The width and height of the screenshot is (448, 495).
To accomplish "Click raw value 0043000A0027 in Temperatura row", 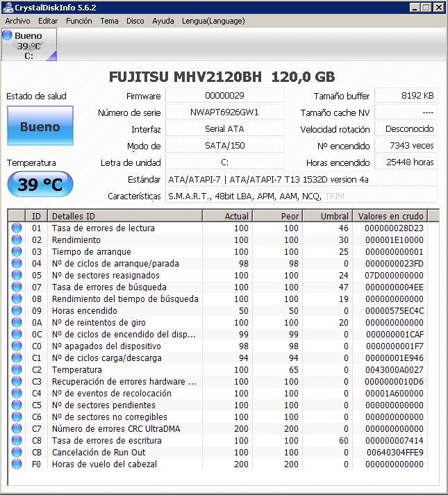I will click(x=395, y=369).
